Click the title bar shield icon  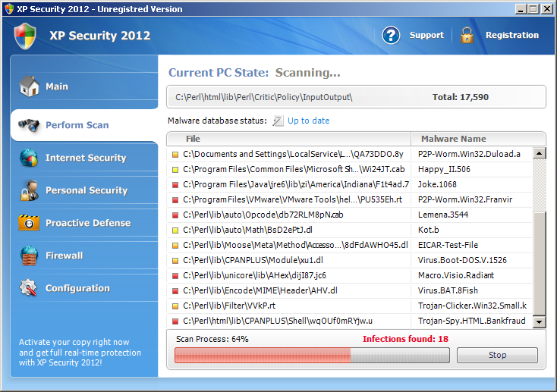coord(9,8)
